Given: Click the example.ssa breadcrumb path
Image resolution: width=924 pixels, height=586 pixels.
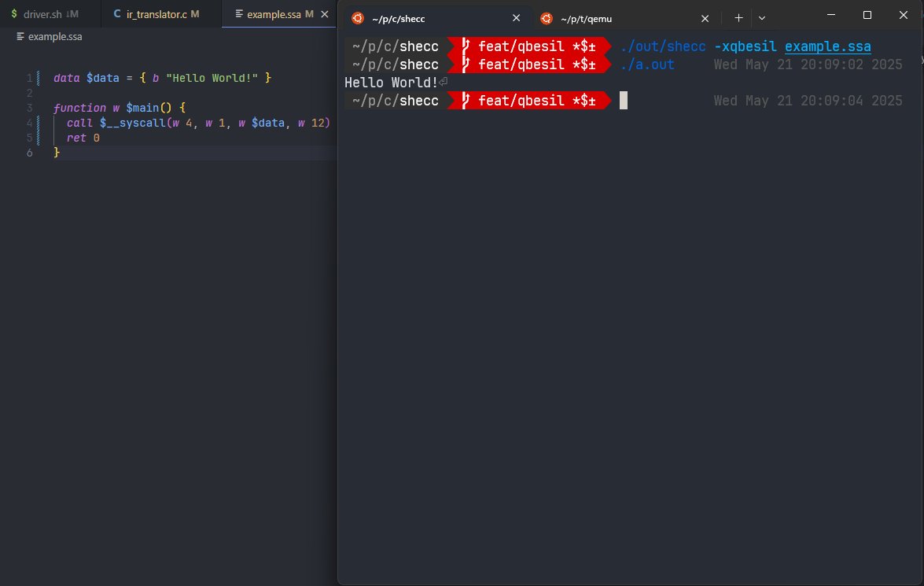Looking at the screenshot, I should [x=55, y=36].
